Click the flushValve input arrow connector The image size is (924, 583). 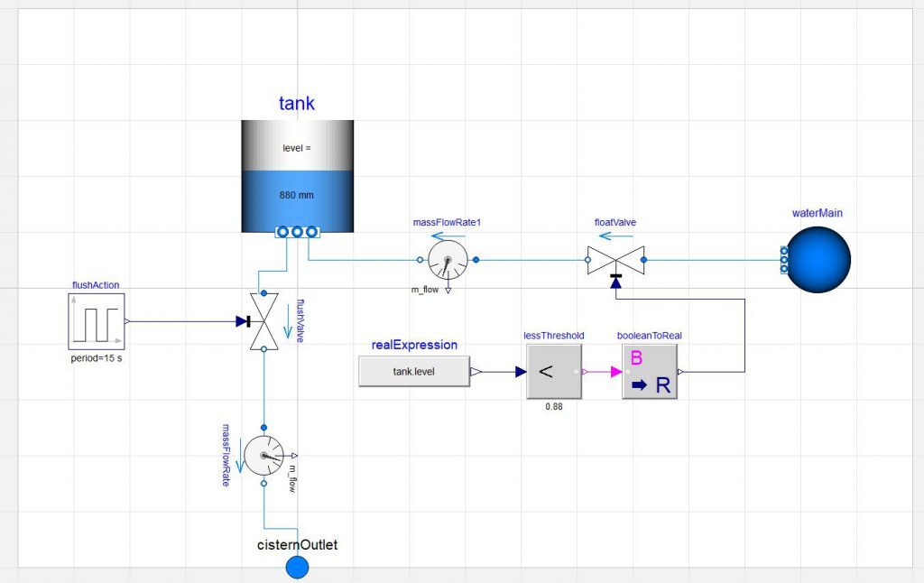coord(243,321)
